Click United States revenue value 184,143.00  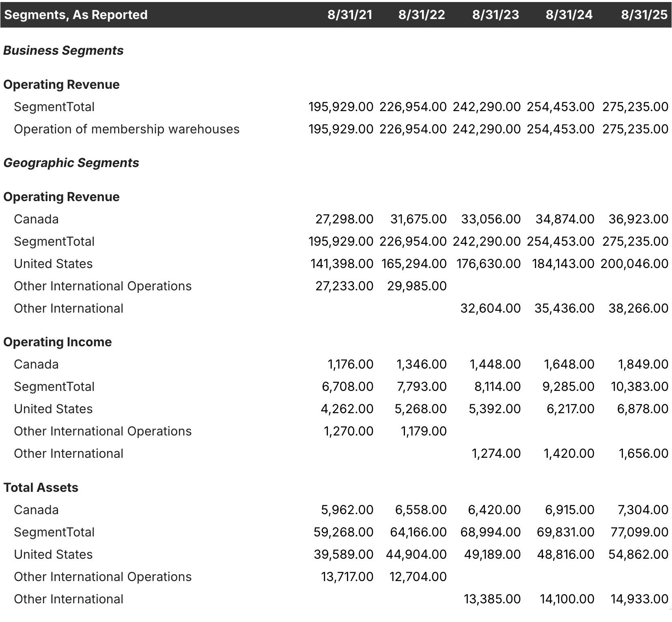pos(563,264)
